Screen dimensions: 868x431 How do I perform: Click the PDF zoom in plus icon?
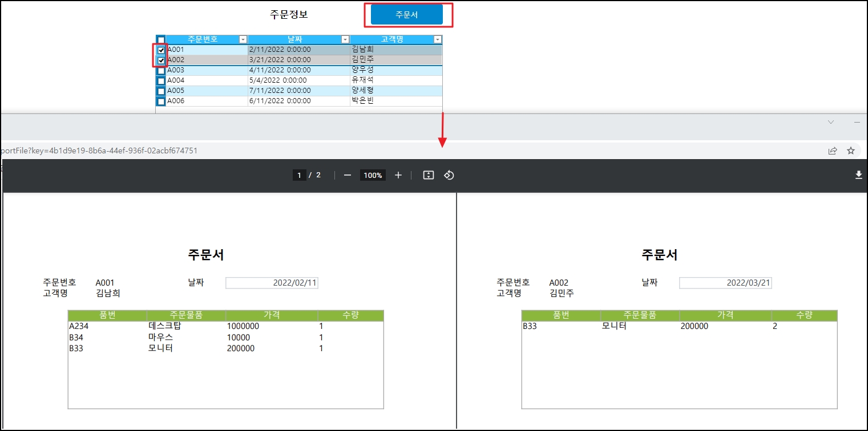point(398,175)
